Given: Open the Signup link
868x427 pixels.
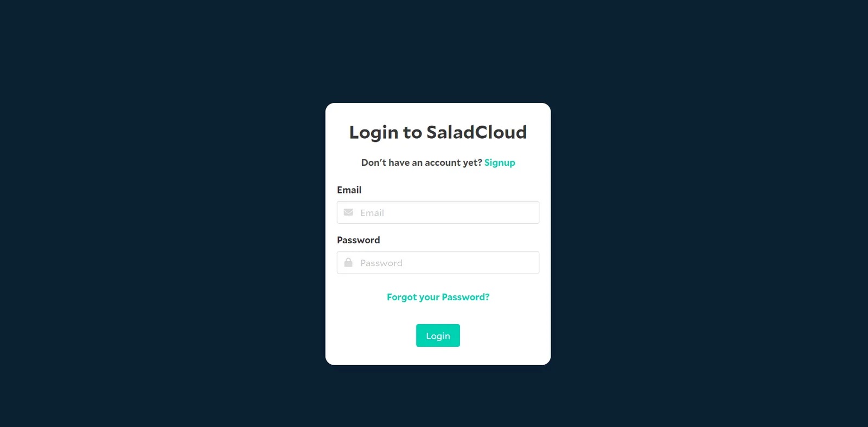Looking at the screenshot, I should [500, 163].
